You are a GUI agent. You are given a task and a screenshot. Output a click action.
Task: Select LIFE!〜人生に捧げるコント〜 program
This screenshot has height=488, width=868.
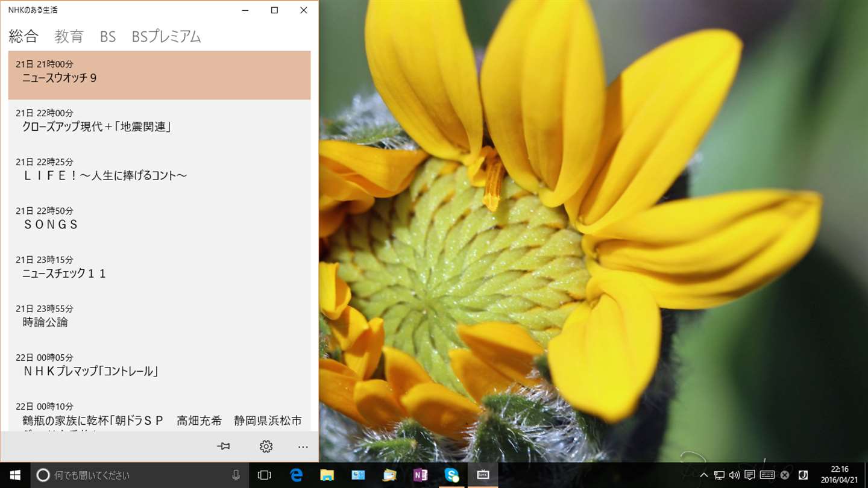tap(159, 173)
